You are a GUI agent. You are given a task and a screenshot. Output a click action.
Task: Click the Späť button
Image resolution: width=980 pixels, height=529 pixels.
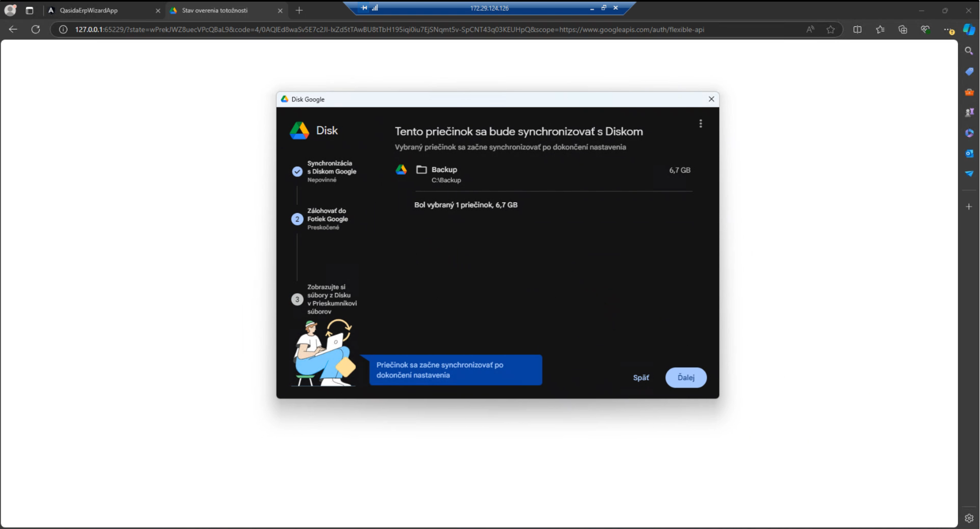(x=641, y=377)
